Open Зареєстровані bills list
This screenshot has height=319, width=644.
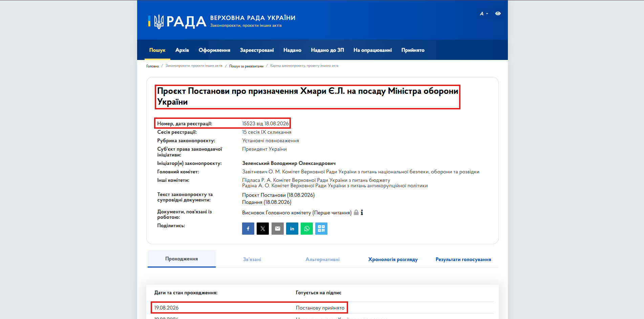[x=257, y=50]
